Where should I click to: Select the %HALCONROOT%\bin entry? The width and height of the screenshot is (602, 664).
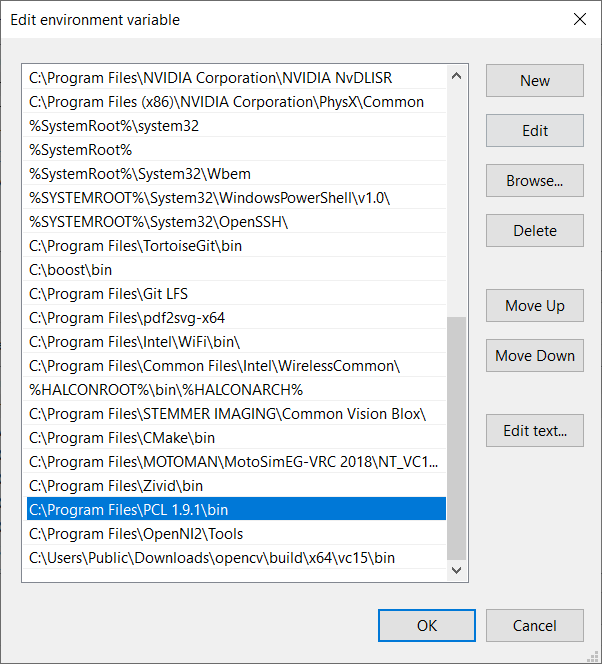[x=236, y=390]
